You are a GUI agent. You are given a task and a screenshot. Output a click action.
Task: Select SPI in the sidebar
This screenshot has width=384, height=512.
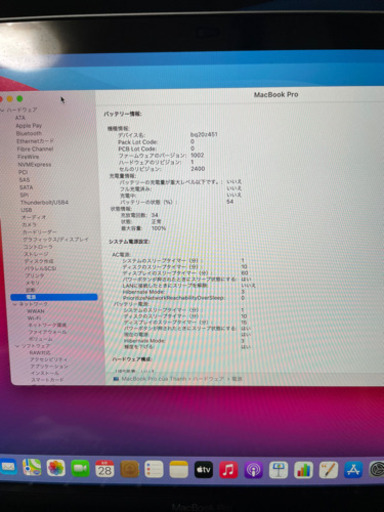click(24, 195)
